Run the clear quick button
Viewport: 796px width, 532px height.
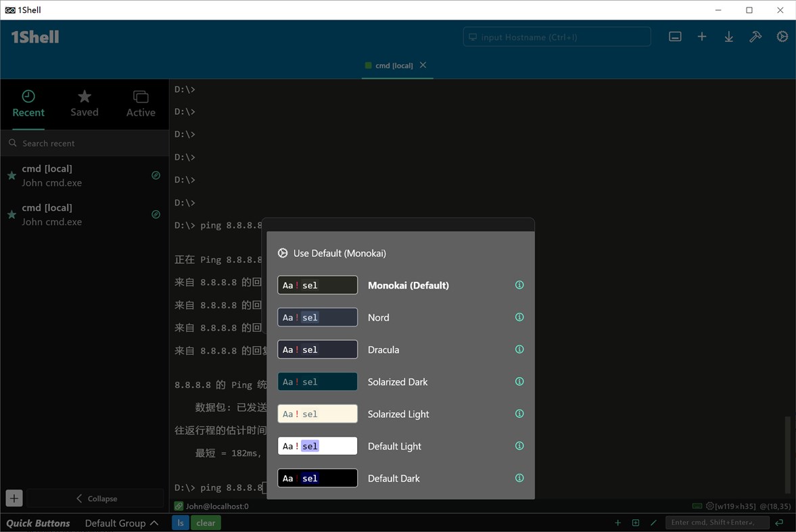pos(206,523)
